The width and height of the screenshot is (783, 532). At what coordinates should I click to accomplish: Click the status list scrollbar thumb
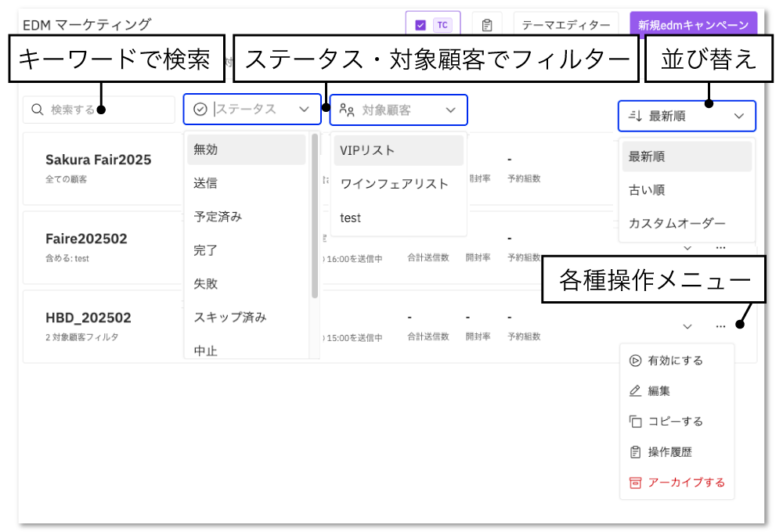click(x=315, y=216)
